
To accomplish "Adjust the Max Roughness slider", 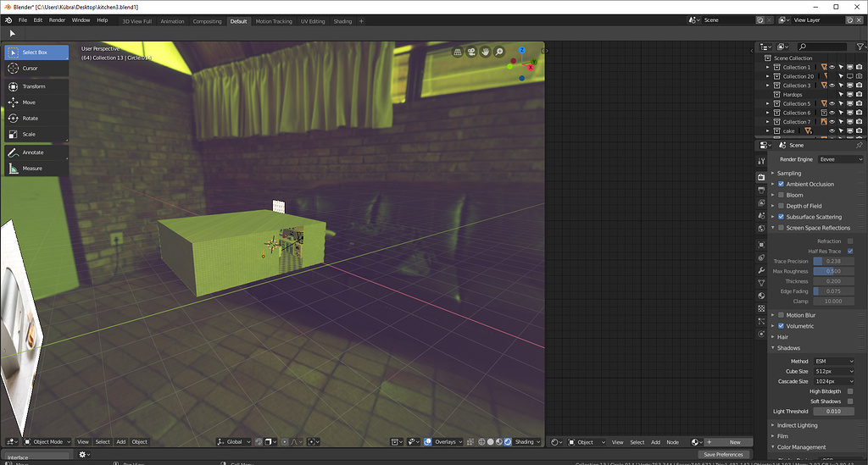I will point(833,272).
